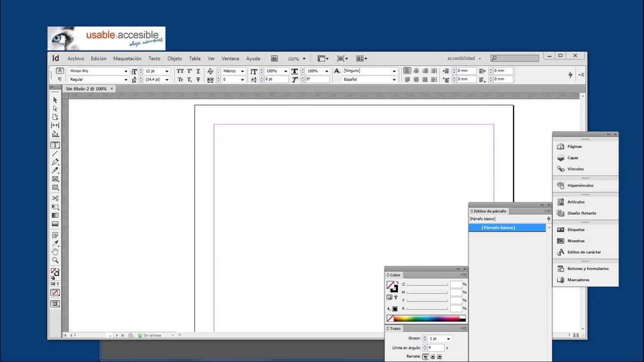This screenshot has height=362, width=644.
Task: Select the [Párrafo básico] paragraph style row
Action: 507,228
